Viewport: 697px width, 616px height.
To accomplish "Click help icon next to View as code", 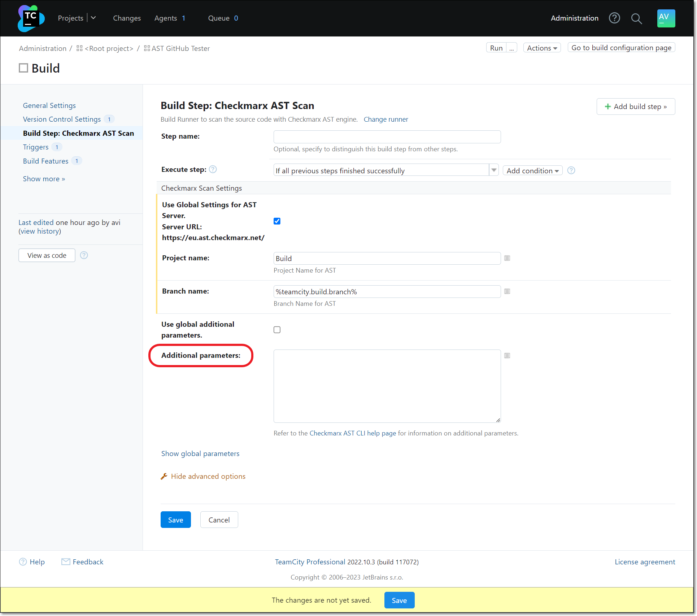I will (84, 255).
